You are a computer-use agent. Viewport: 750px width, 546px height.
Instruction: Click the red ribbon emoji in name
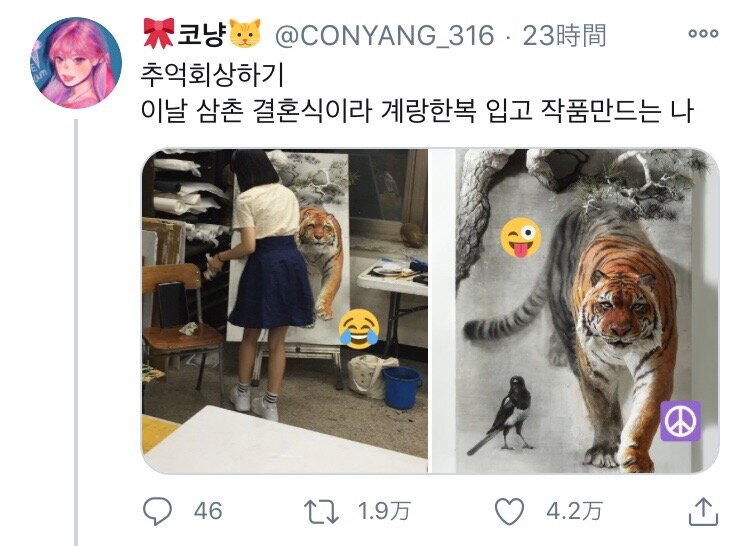[x=159, y=33]
